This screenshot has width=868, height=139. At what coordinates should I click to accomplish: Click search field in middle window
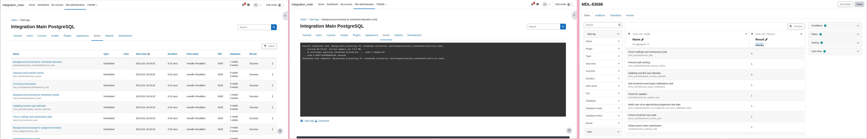pos(544,27)
